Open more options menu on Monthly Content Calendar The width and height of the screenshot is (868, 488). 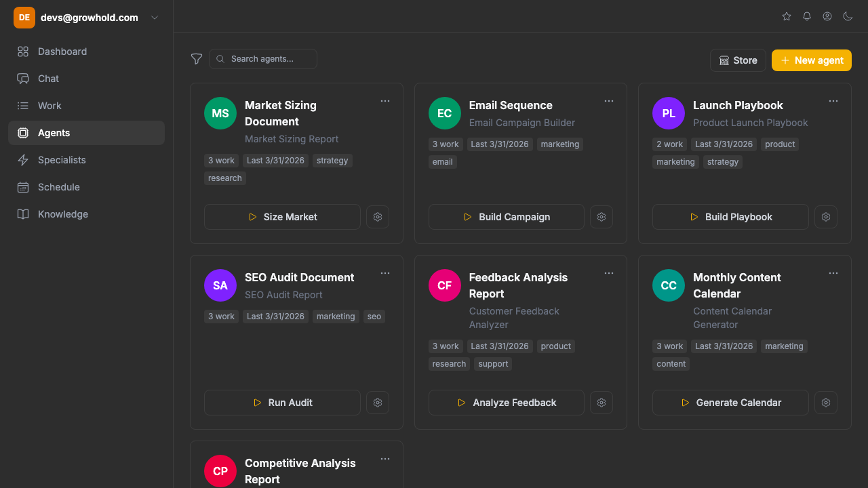(833, 273)
